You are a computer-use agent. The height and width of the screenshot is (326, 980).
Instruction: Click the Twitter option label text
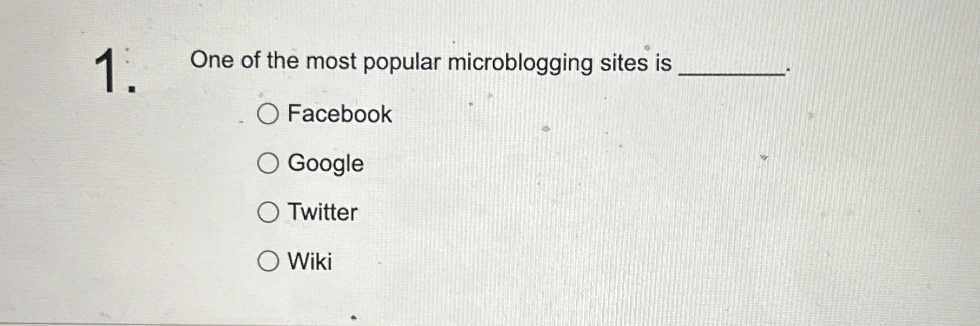[x=321, y=213]
